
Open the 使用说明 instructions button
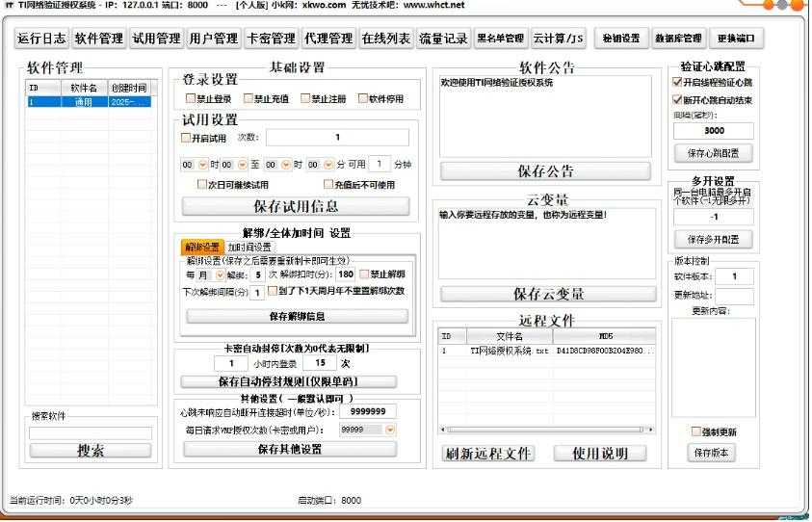pos(600,453)
